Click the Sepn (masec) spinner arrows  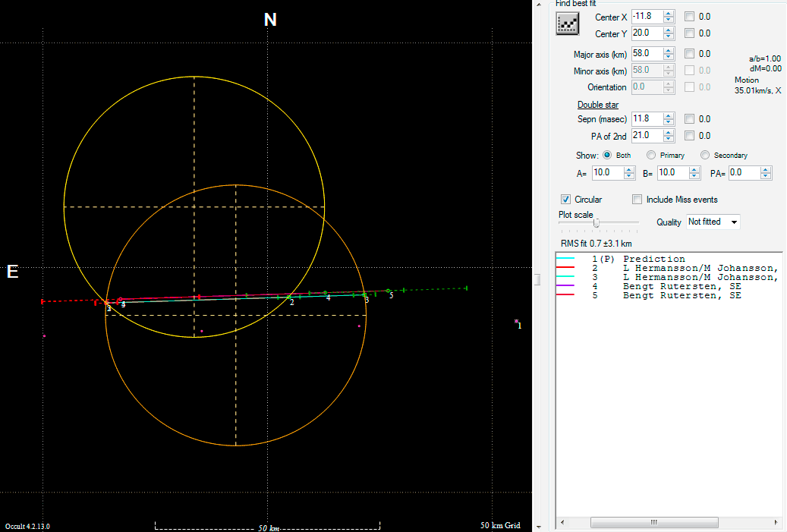tap(668, 119)
